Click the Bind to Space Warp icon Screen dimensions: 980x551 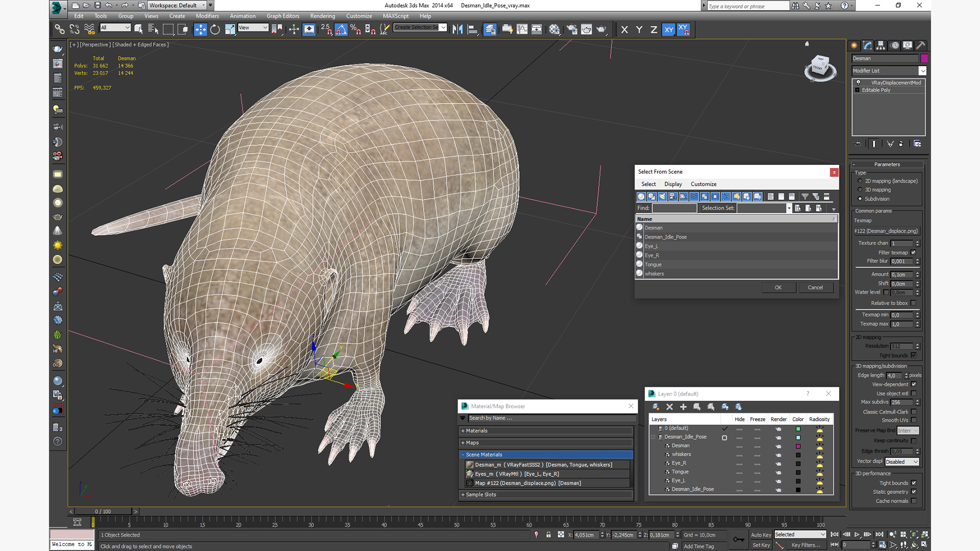tap(89, 30)
